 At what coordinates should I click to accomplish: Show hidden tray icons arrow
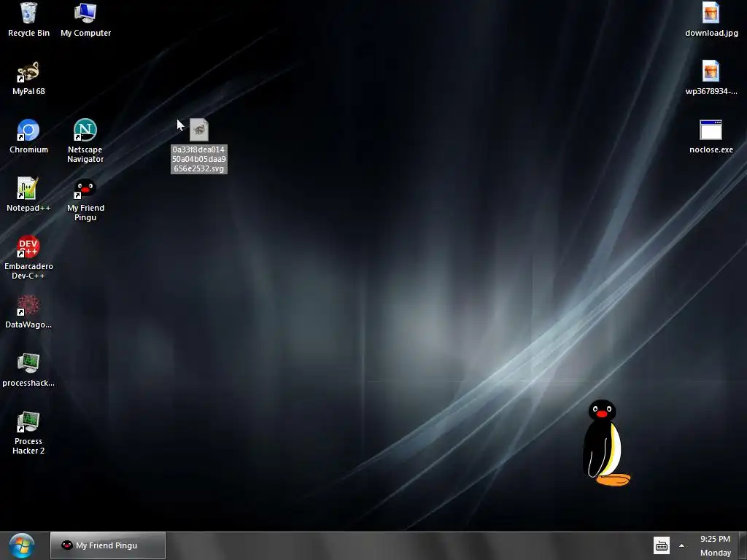click(x=682, y=545)
